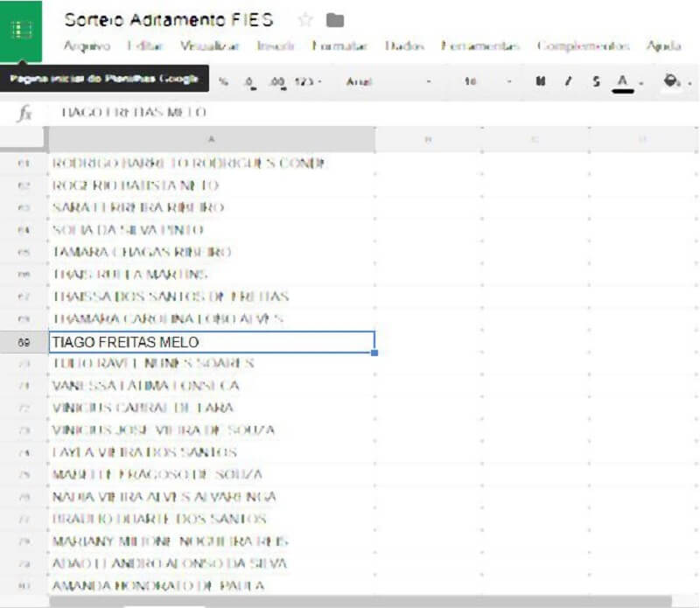This screenshot has width=700, height=608.
Task: Open the text color picker
Action: (624, 81)
